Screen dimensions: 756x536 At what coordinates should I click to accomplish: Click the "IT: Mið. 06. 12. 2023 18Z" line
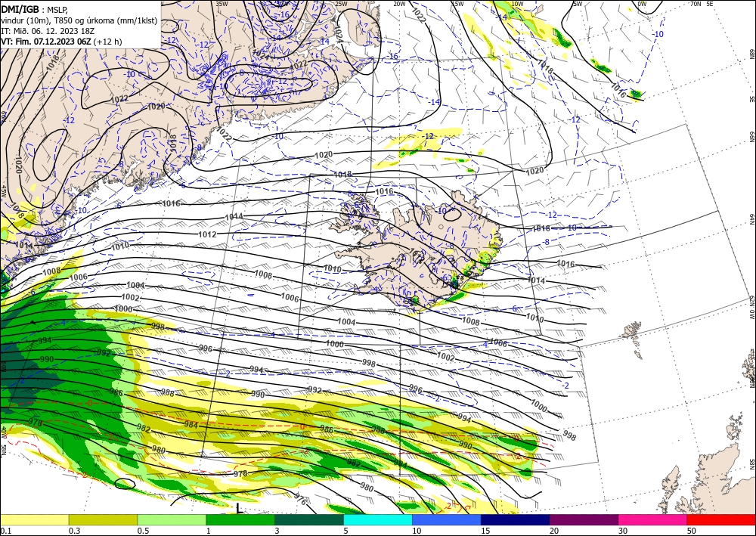point(48,31)
